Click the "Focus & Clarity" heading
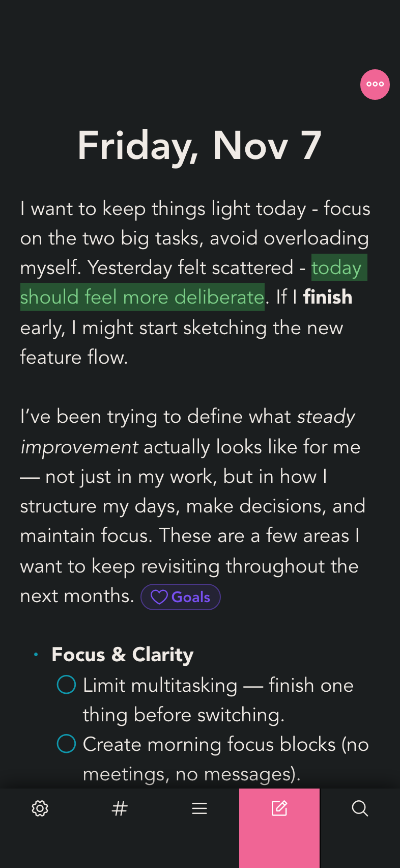The image size is (400, 868). click(122, 654)
